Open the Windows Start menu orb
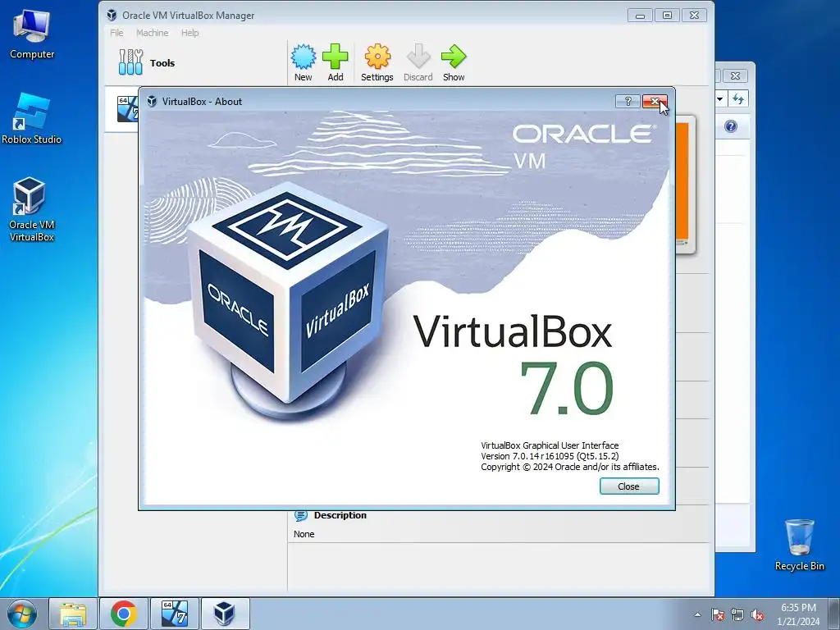 (x=22, y=614)
